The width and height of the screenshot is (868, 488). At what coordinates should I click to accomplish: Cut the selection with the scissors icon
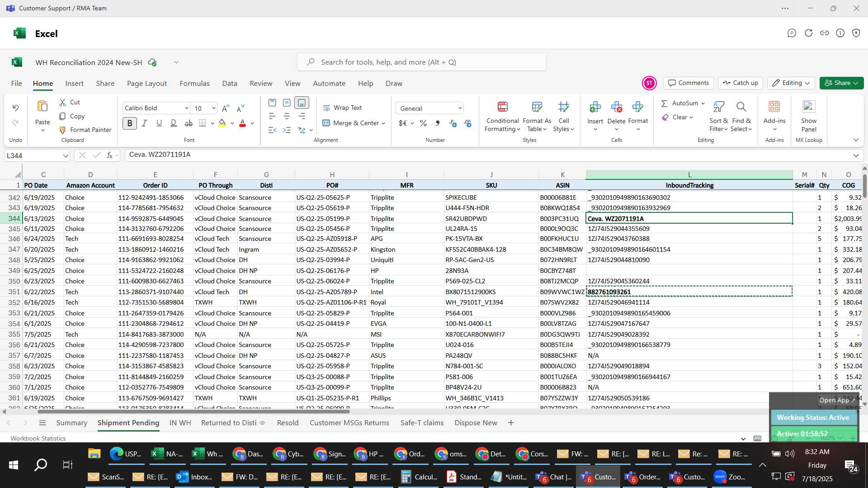point(62,103)
